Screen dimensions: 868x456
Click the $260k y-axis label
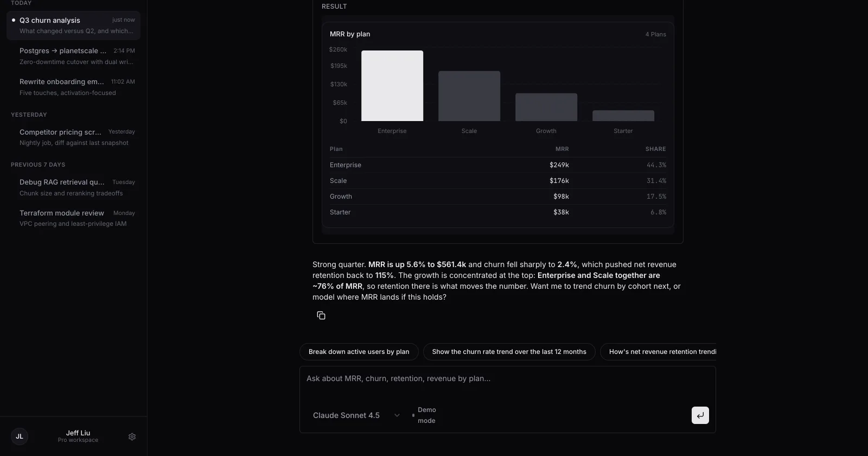tap(338, 49)
